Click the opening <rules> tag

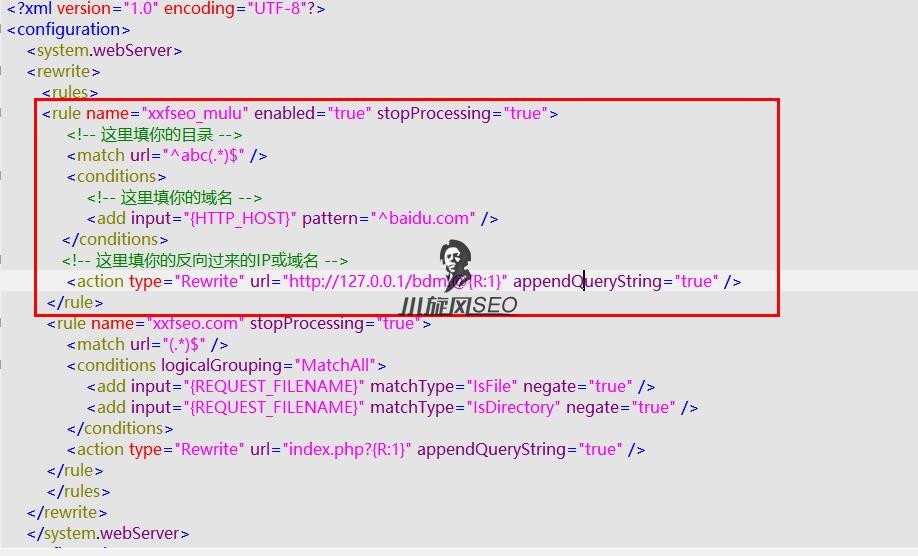pos(70,92)
